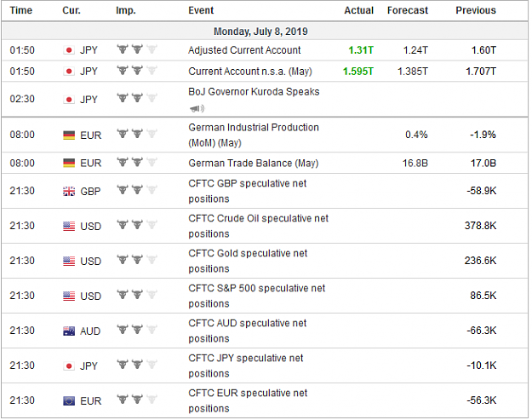Open the Adjusted Current Account event
Image resolution: width=532 pixels, height=420 pixels.
tap(244, 50)
